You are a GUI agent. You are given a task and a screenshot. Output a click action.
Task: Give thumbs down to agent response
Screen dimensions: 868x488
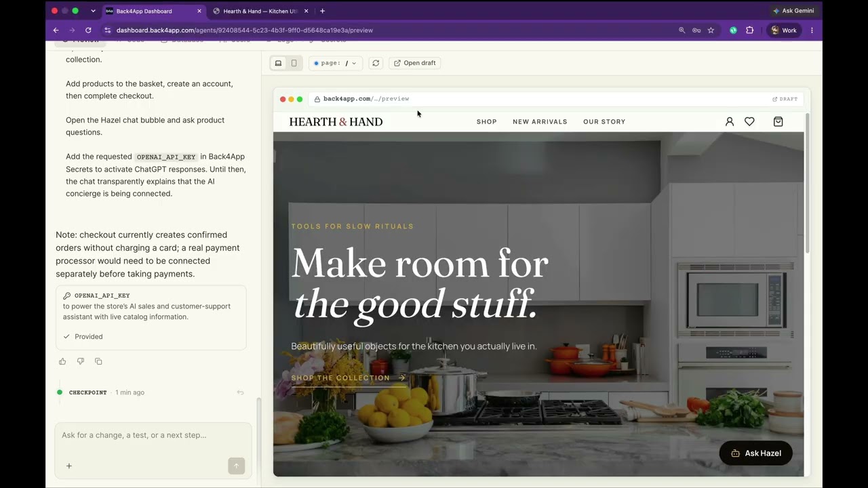point(80,361)
